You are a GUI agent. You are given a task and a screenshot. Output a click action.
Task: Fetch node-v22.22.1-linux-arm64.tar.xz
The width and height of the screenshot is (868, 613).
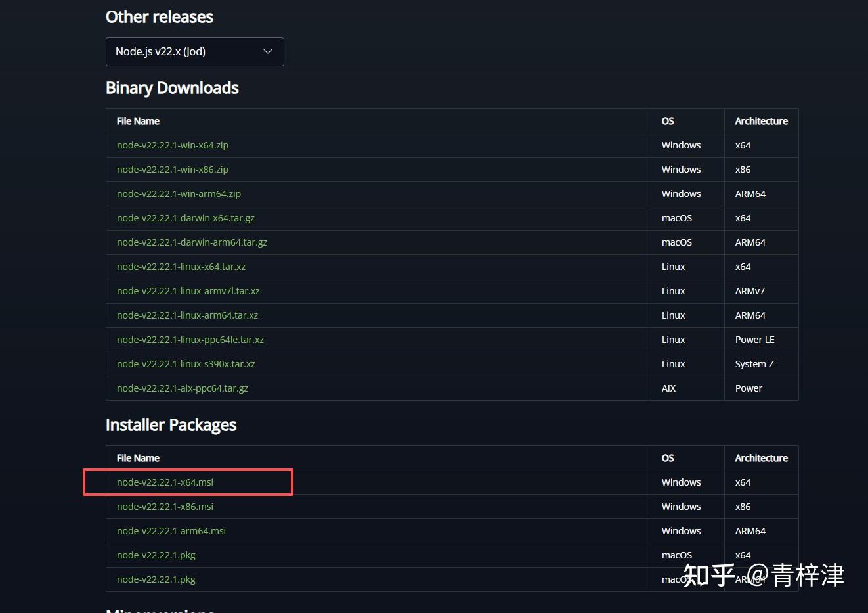pos(187,315)
